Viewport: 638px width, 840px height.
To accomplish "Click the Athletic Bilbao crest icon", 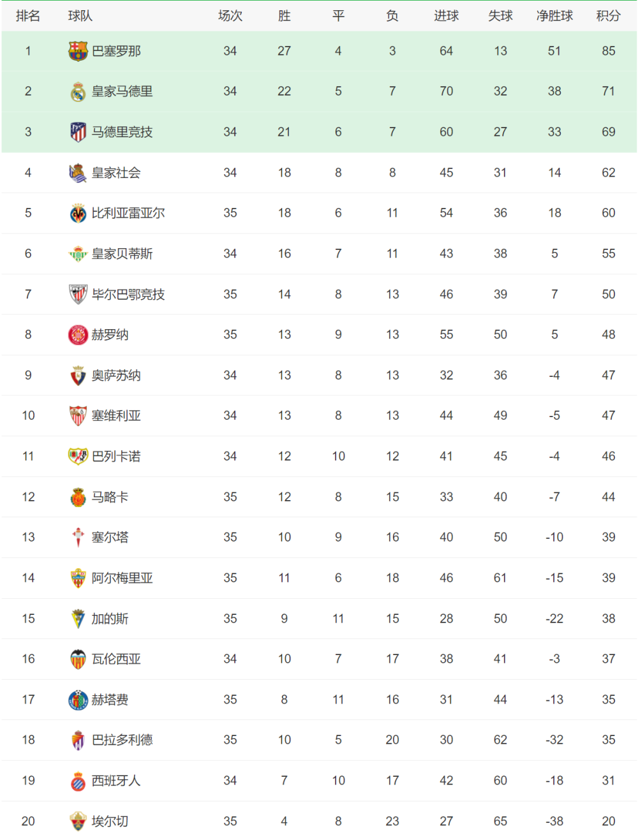I will (78, 294).
